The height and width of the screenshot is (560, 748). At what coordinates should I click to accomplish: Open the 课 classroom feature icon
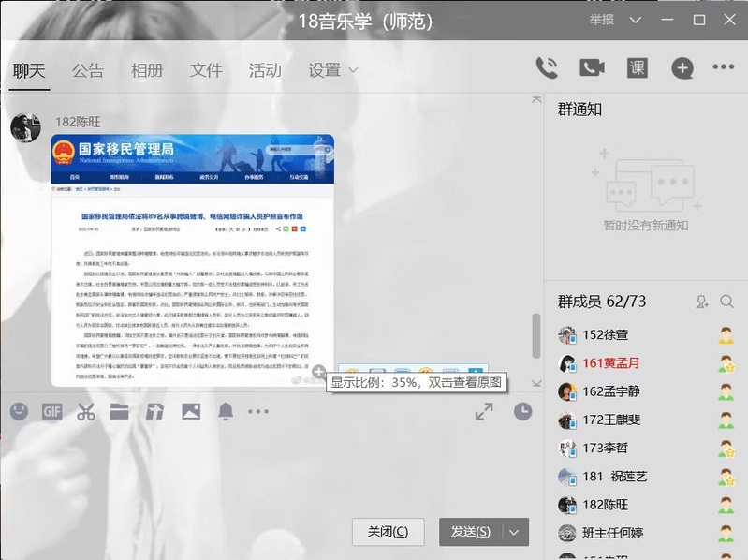click(638, 67)
